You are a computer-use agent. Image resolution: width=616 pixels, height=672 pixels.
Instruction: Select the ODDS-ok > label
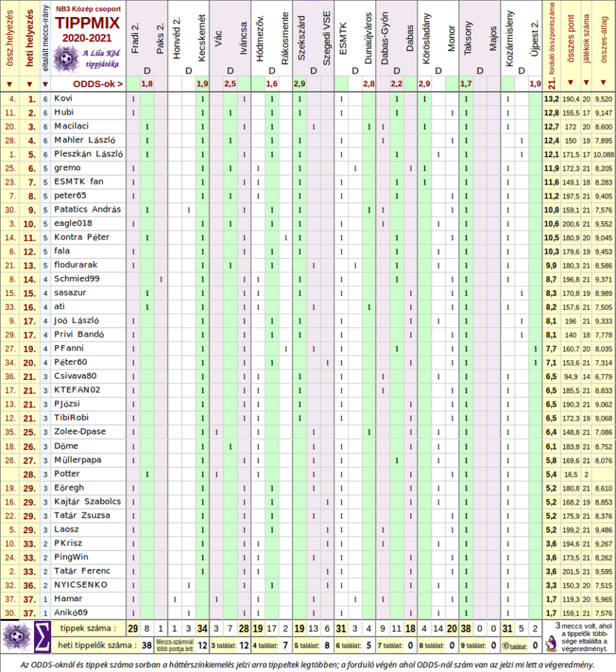(98, 84)
